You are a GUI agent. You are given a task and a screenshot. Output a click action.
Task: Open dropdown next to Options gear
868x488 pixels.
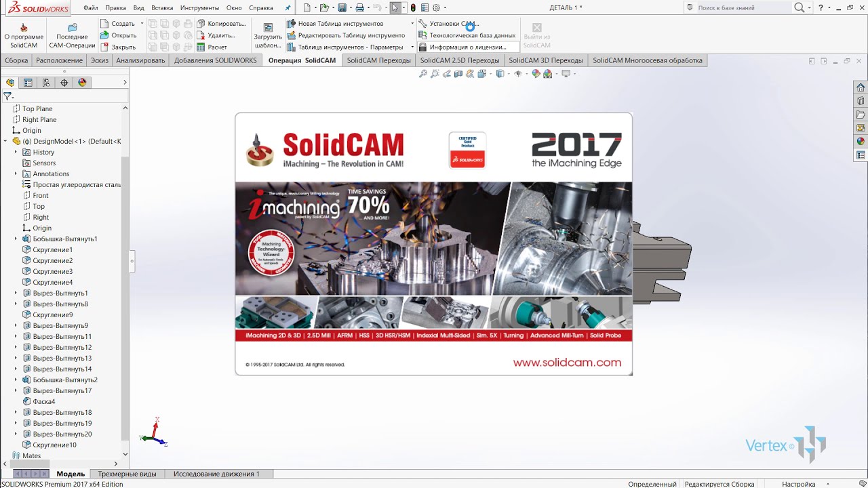(444, 7)
